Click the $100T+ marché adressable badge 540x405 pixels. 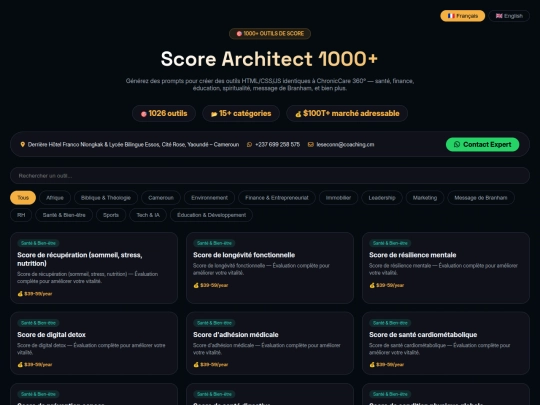click(x=347, y=113)
